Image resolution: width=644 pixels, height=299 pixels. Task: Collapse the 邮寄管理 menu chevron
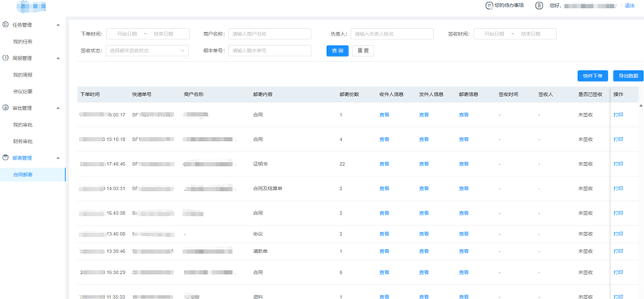click(58, 158)
